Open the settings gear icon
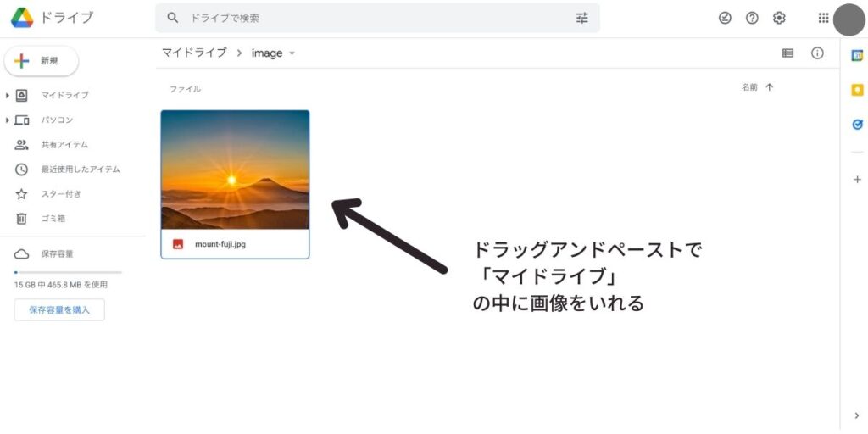 point(779,18)
